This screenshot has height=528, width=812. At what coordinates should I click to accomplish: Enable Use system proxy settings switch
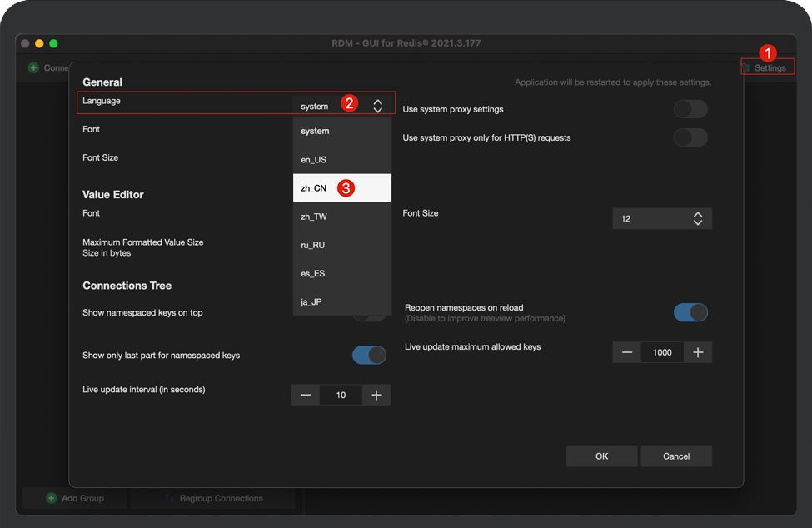690,109
